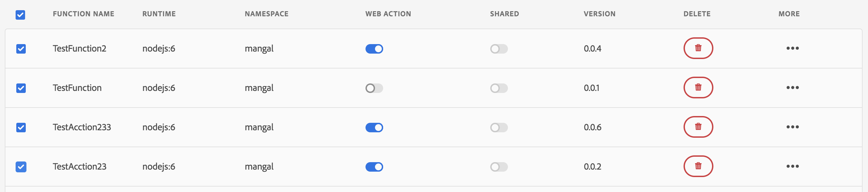Image resolution: width=868 pixels, height=192 pixels.
Task: Enable shared for TestAcction23
Action: point(499,167)
